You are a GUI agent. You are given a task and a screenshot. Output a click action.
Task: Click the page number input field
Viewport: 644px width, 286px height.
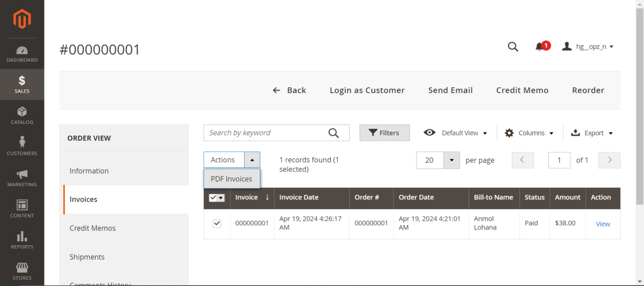pyautogui.click(x=559, y=160)
